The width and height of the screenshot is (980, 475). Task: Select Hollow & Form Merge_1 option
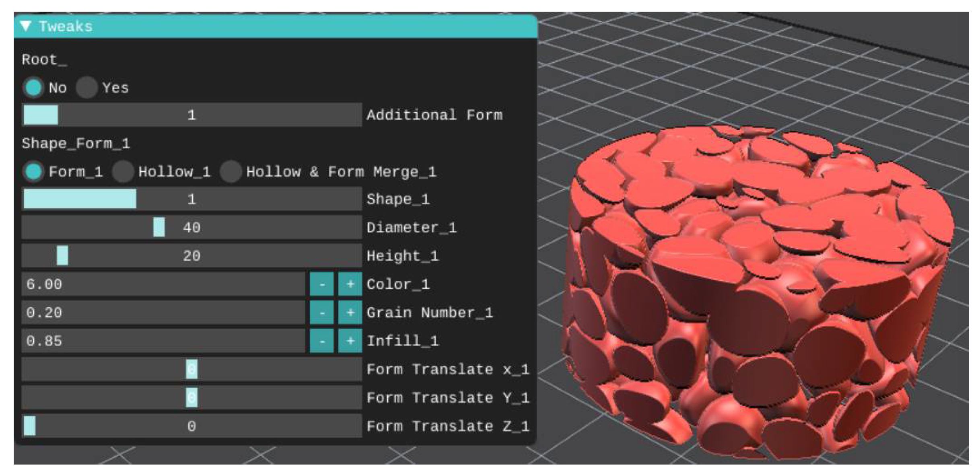pyautogui.click(x=231, y=172)
